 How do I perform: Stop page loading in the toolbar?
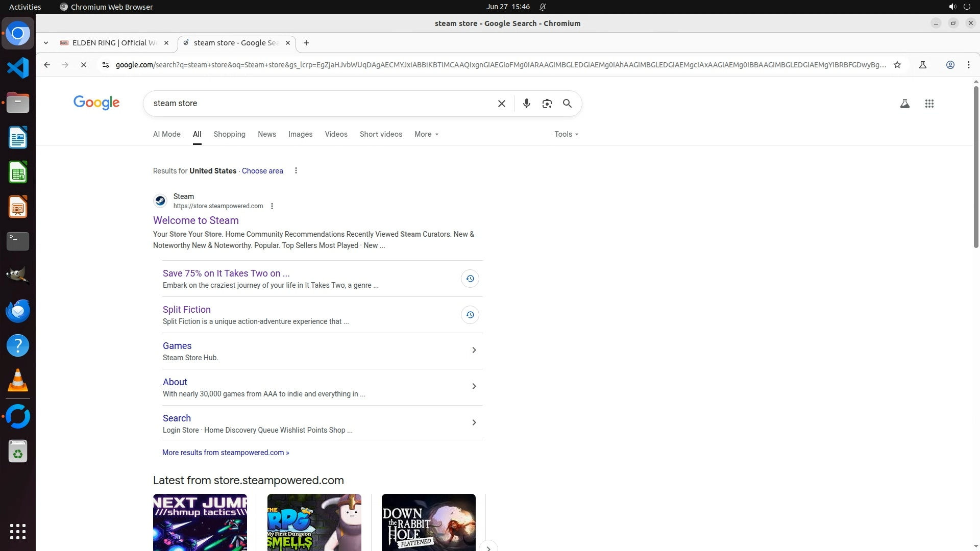tap(84, 65)
